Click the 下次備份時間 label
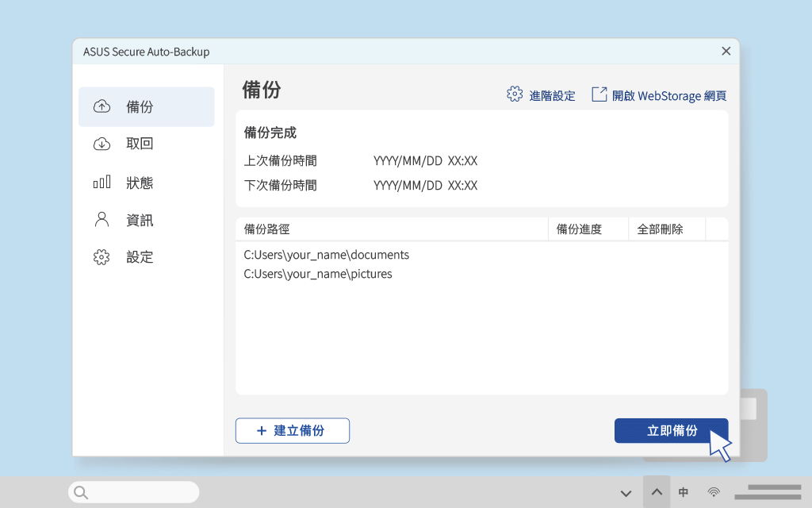This screenshot has width=812, height=508. click(280, 185)
